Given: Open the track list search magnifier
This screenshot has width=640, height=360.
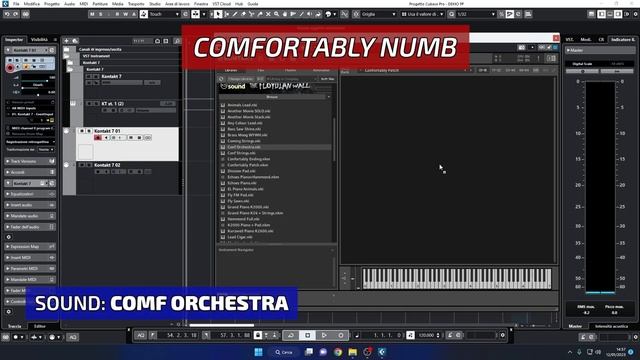Looking at the screenshot, I should pos(177,41).
